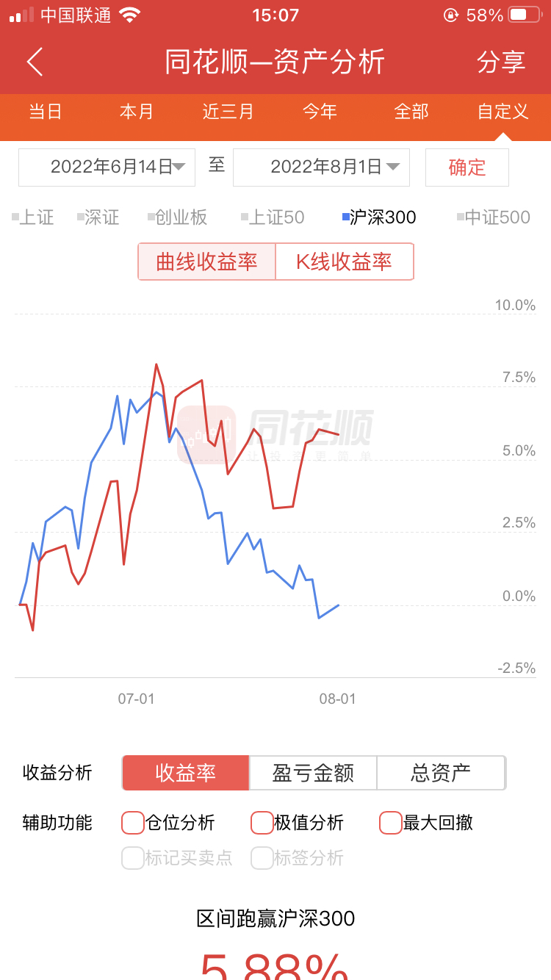Select the 盈亏金额 segment

point(313,773)
